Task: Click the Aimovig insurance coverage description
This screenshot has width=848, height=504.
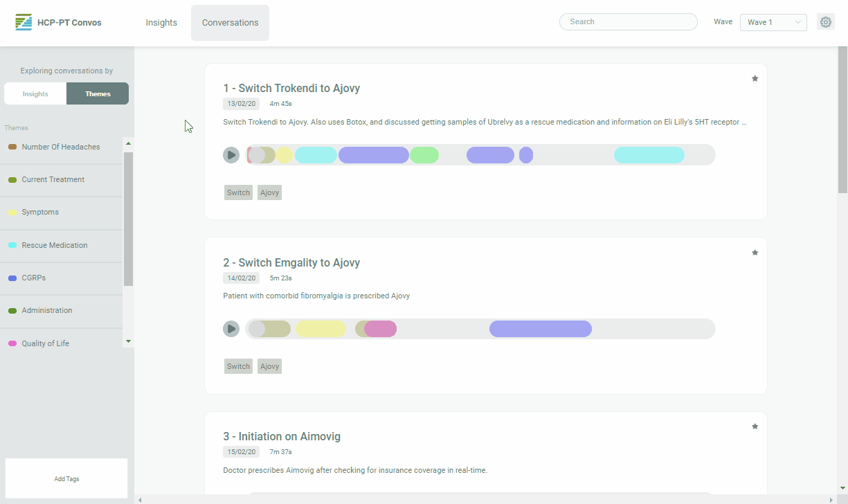Action: [355, 470]
